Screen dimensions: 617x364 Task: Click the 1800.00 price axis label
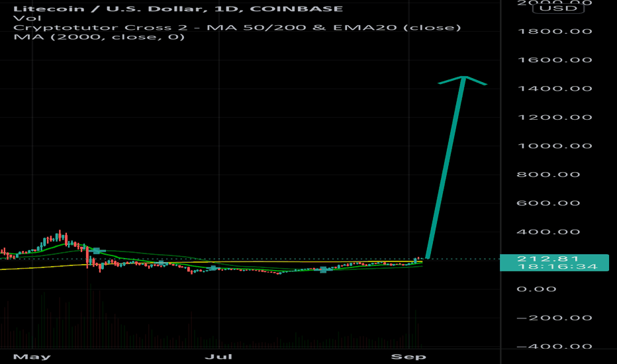tap(555, 32)
